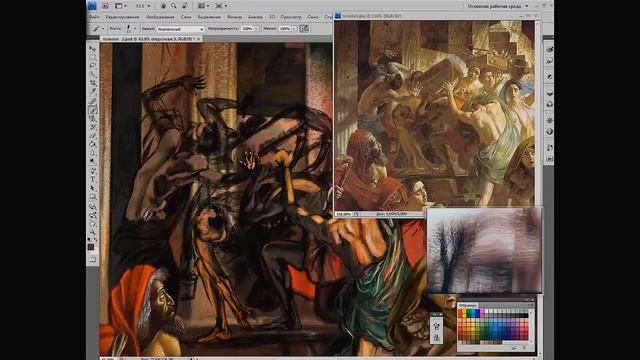Select the Move tool

(x=93, y=49)
